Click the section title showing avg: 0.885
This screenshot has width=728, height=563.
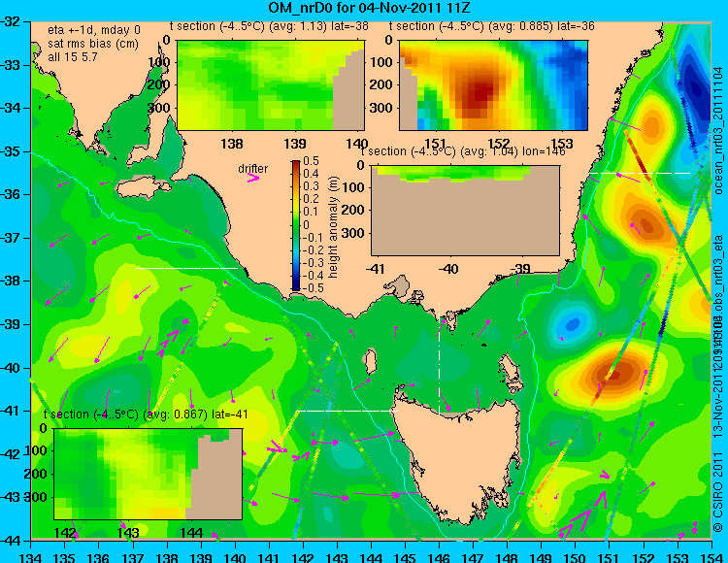point(492,26)
